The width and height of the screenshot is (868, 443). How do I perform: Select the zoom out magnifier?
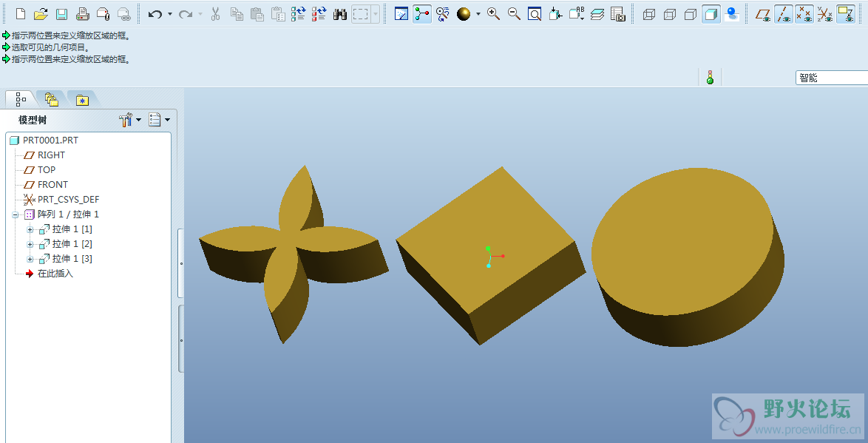pyautogui.click(x=515, y=14)
